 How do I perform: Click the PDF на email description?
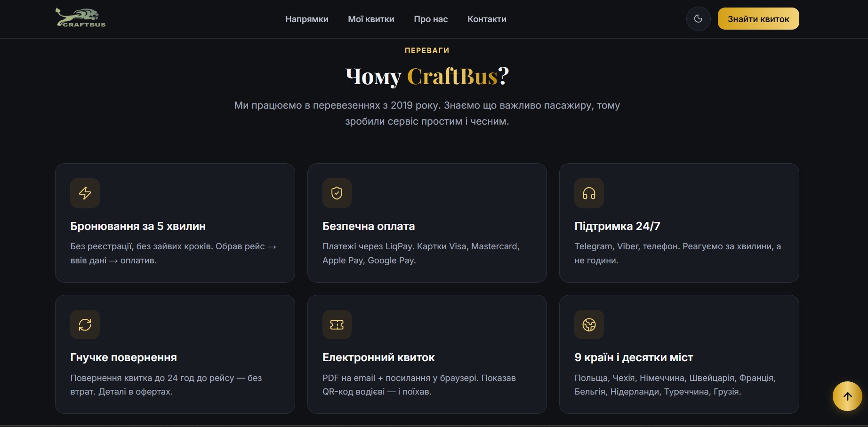(419, 385)
